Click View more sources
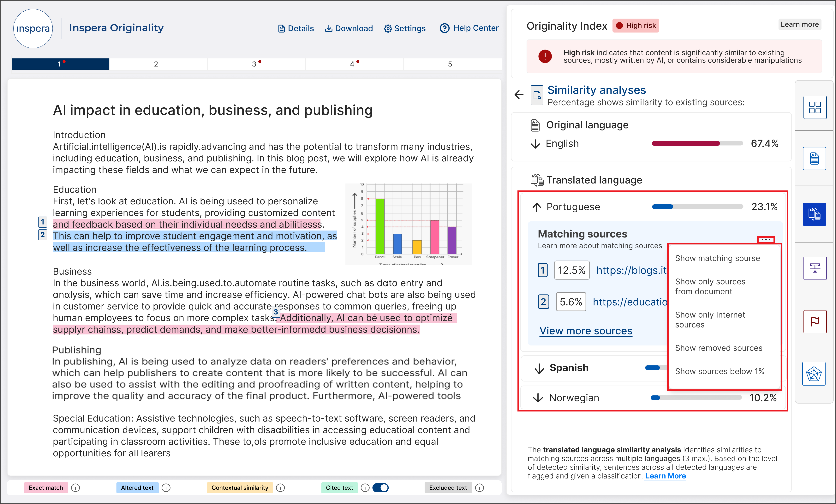 coord(586,331)
